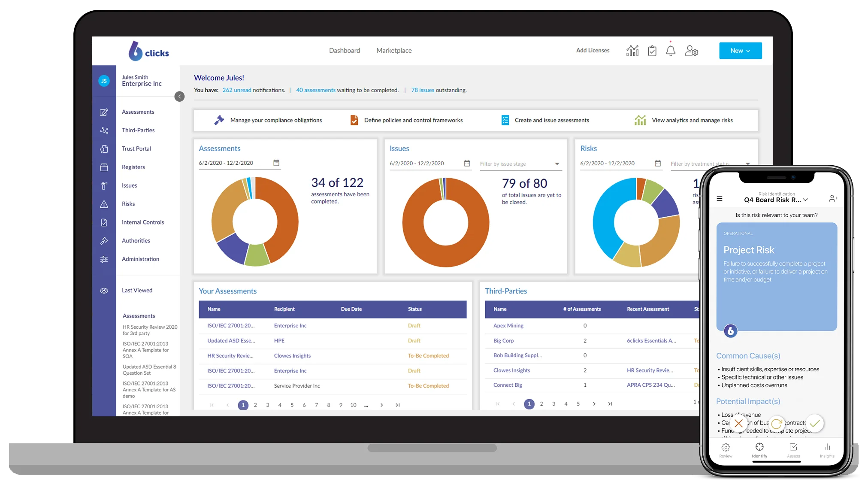Open the 78 issues link
This screenshot has height=485, width=868.
[x=423, y=90]
